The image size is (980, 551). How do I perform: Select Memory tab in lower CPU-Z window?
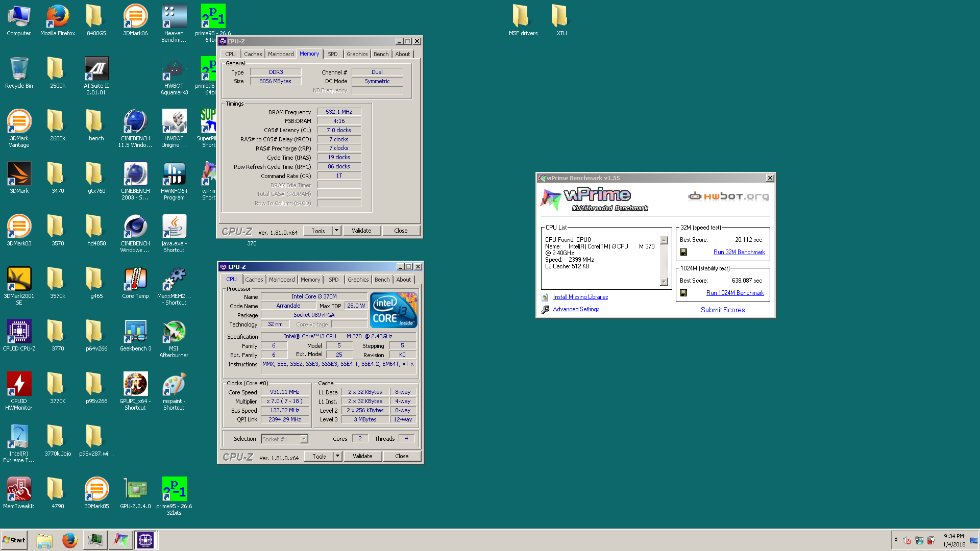[x=310, y=280]
